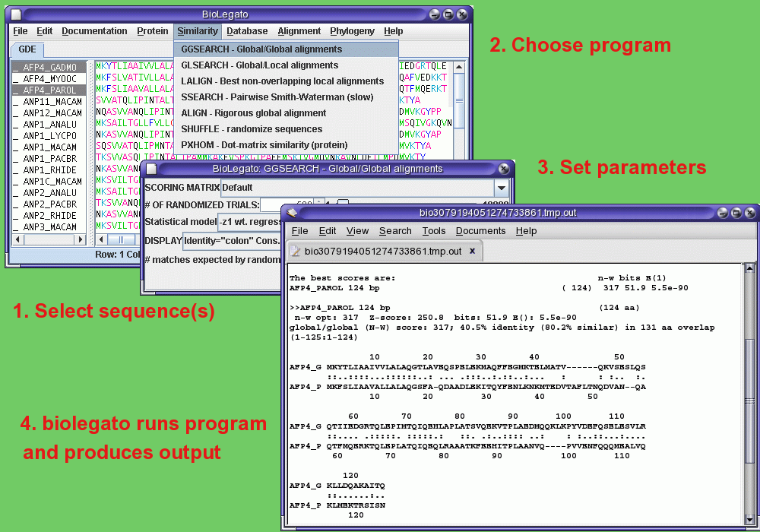Open the Statistical model dropdown
The height and width of the screenshot is (532, 760).
point(249,222)
